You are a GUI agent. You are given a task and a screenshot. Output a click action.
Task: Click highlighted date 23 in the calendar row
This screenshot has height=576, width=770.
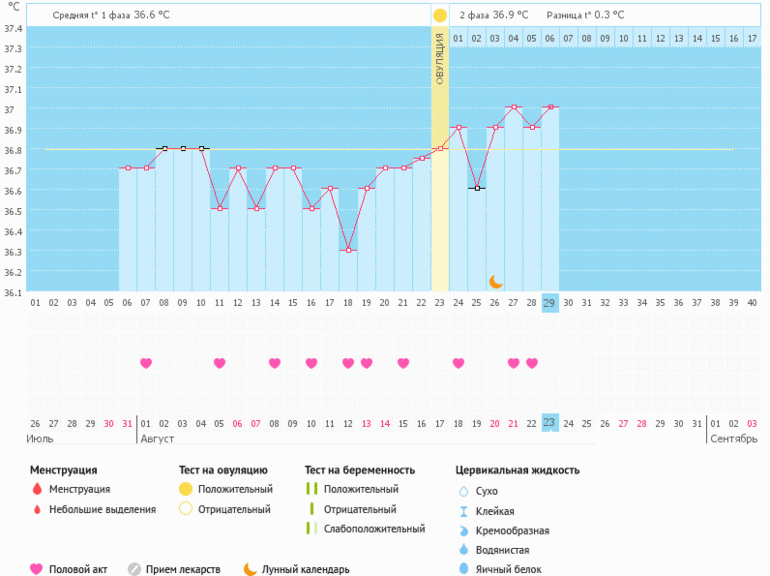[550, 422]
